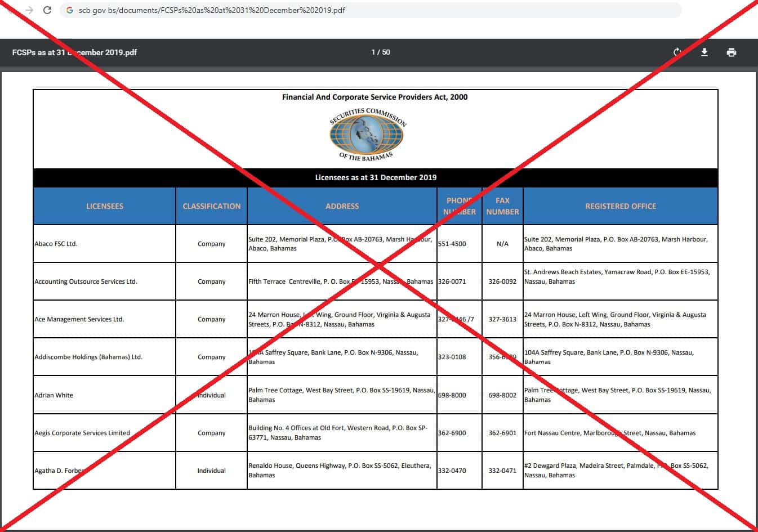This screenshot has width=758, height=532.
Task: Click Ace Management's registered office '24 Marron House'
Action: tap(615, 319)
